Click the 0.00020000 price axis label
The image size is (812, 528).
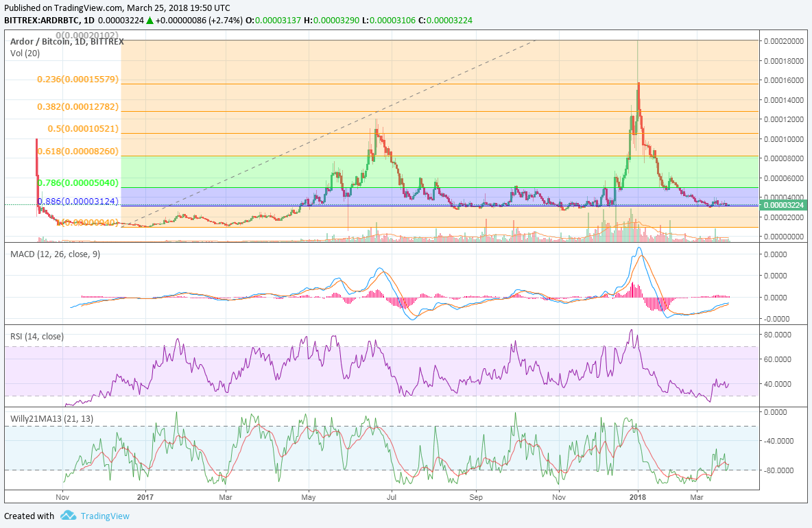pos(783,41)
